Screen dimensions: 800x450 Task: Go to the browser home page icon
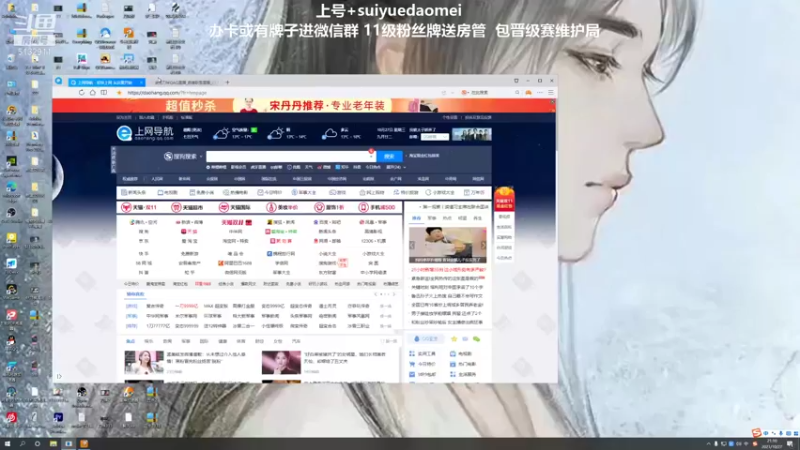(92, 93)
